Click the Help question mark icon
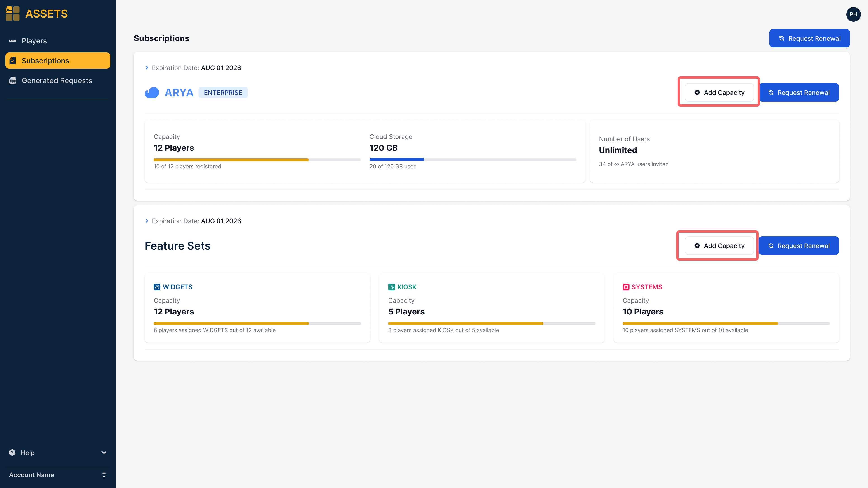This screenshot has height=488, width=868. tap(12, 452)
